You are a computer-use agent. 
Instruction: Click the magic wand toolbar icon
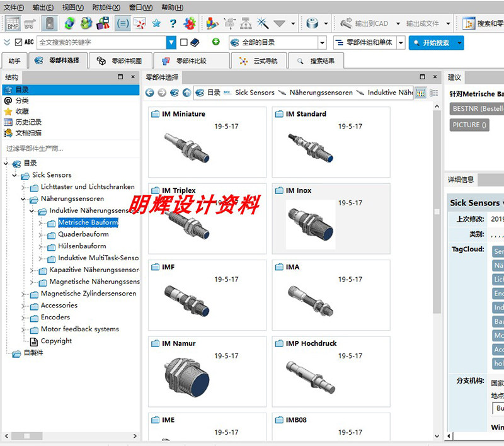263,23
